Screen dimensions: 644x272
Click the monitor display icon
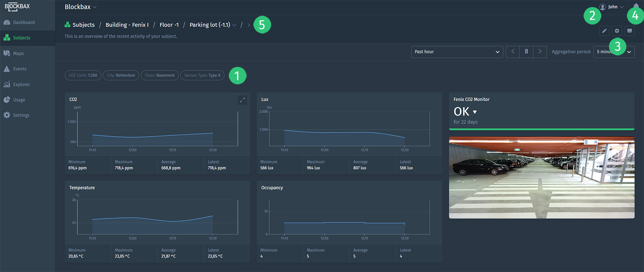629,31
